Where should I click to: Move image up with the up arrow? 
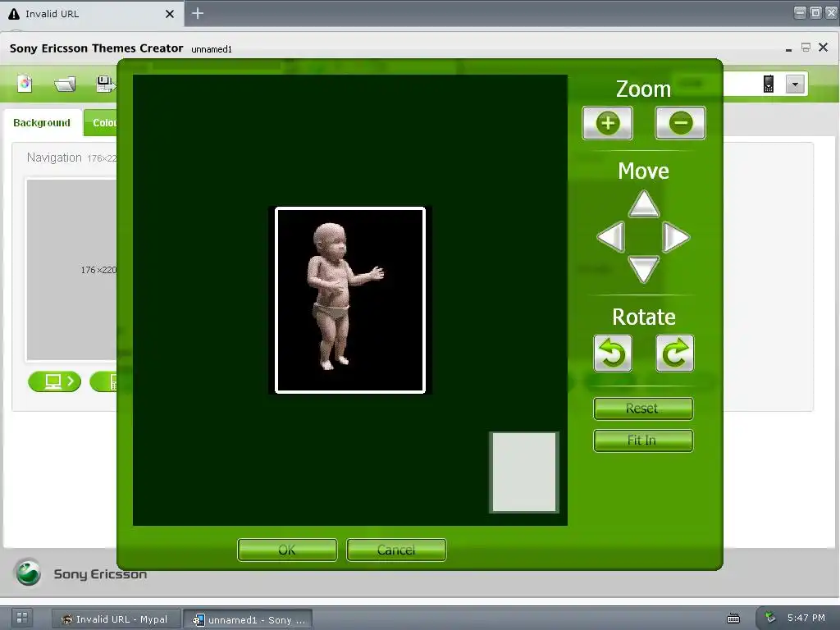click(643, 204)
